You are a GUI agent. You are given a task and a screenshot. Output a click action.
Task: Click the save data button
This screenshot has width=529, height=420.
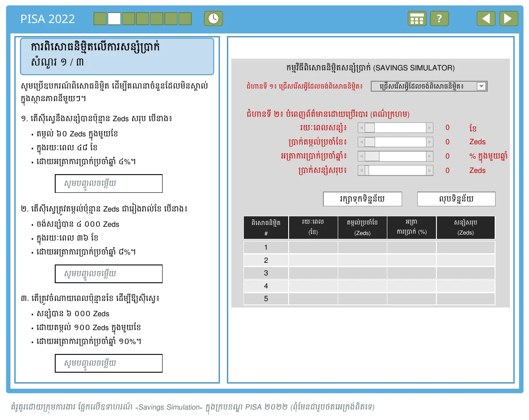[363, 199]
